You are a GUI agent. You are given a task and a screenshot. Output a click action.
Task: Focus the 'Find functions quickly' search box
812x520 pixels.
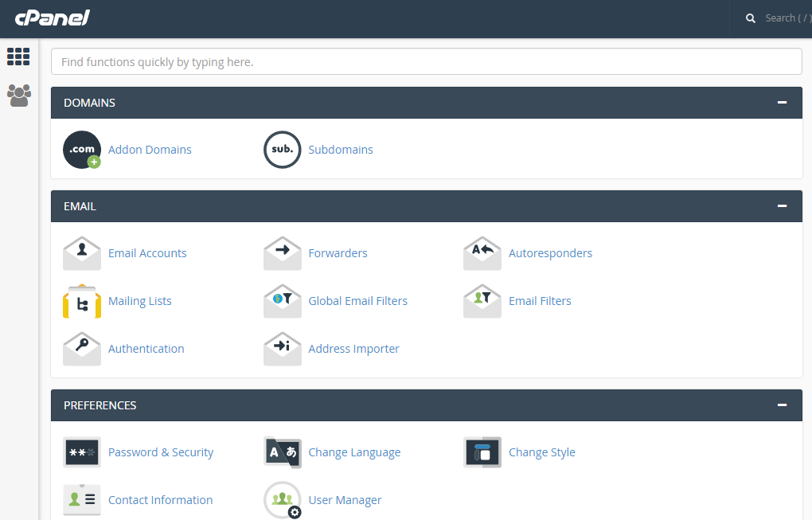(x=426, y=61)
